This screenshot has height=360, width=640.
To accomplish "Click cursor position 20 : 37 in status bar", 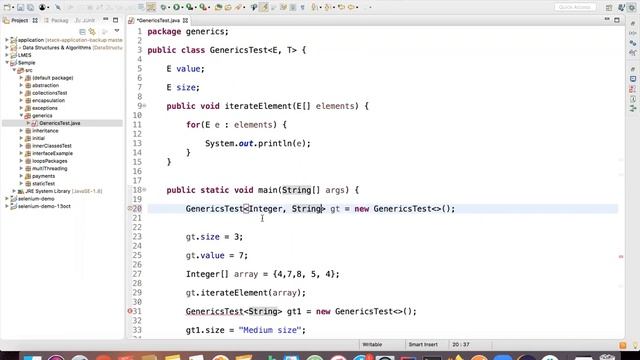I will [x=460, y=344].
